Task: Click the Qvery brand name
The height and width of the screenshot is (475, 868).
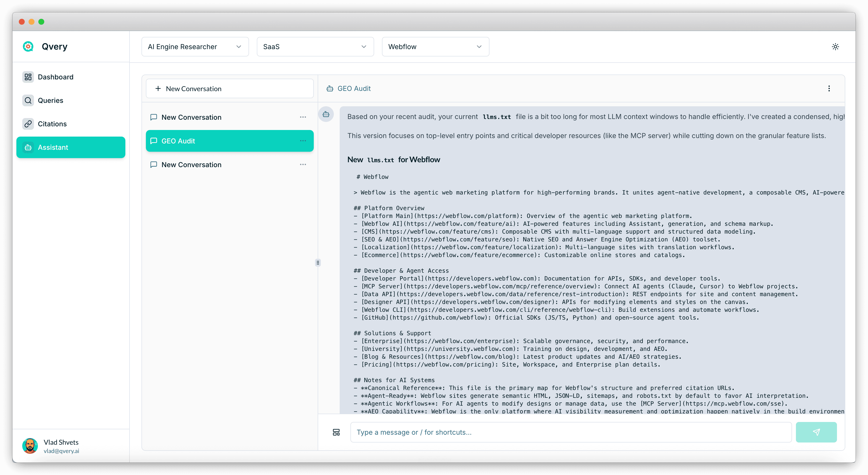Action: [x=54, y=46]
